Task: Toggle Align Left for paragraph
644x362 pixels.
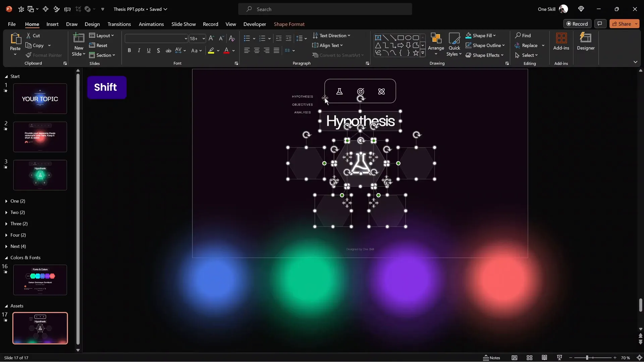Action: click(247, 51)
